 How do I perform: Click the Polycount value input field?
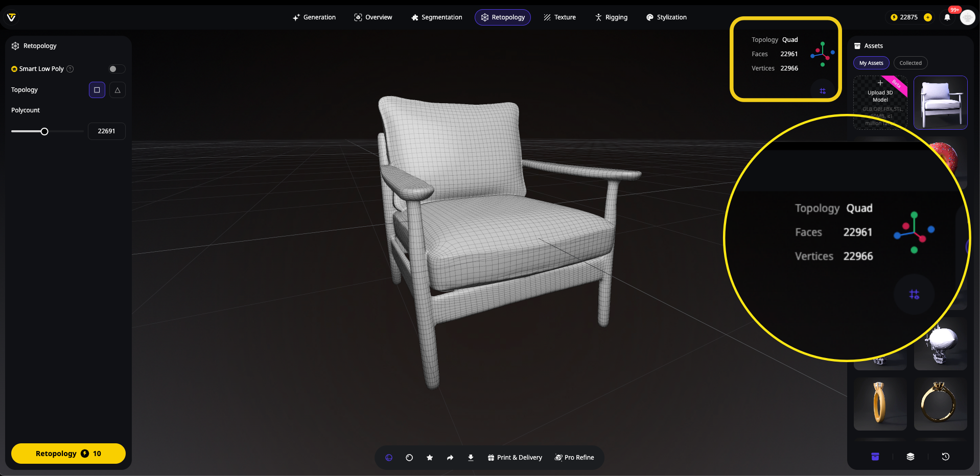click(106, 131)
